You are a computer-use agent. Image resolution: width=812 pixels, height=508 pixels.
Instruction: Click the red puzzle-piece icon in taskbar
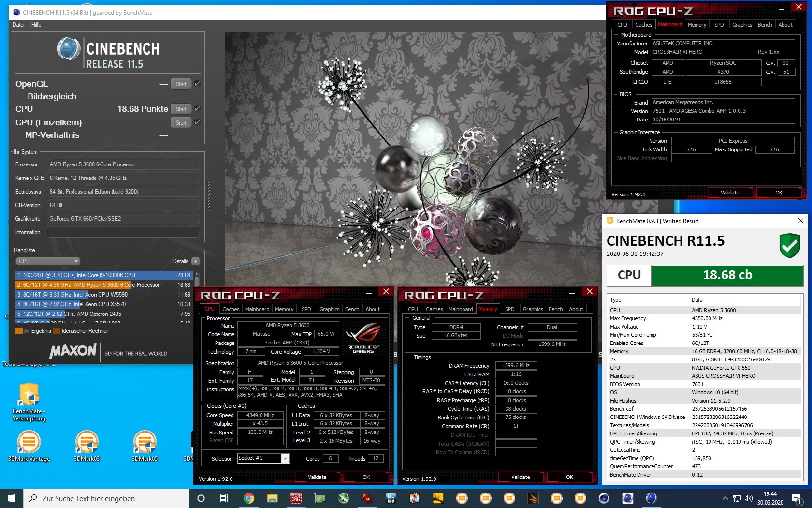click(x=367, y=498)
